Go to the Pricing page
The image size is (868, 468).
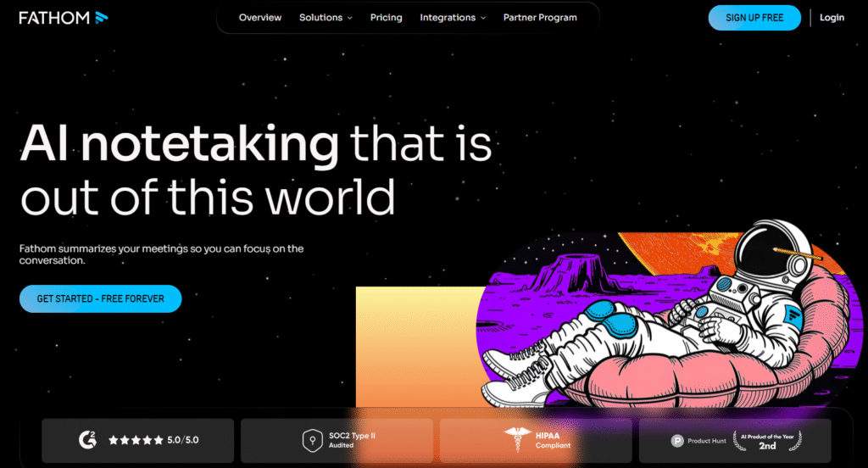pyautogui.click(x=386, y=18)
